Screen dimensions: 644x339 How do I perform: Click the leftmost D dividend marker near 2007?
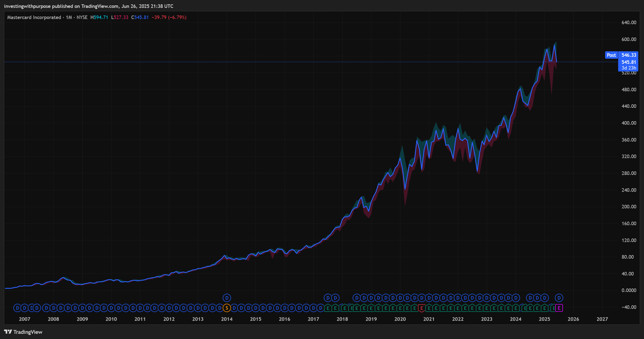(x=17, y=308)
